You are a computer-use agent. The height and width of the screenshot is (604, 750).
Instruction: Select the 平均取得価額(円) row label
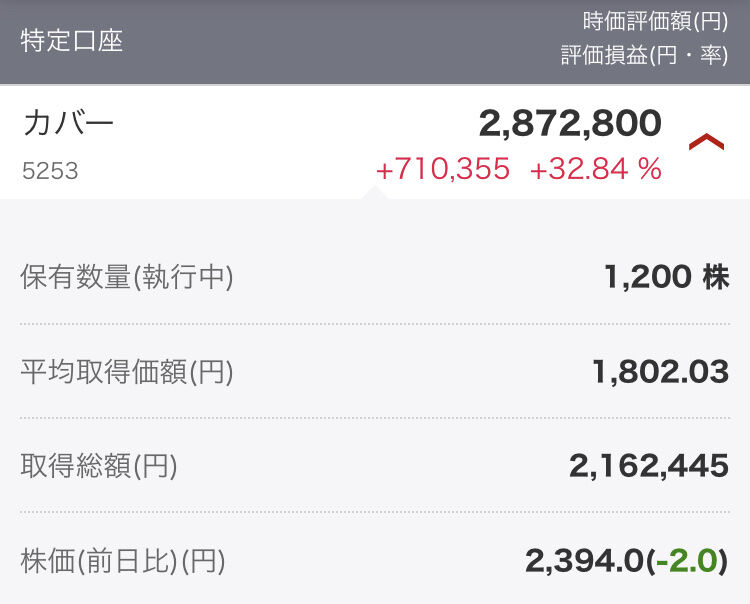click(127, 372)
